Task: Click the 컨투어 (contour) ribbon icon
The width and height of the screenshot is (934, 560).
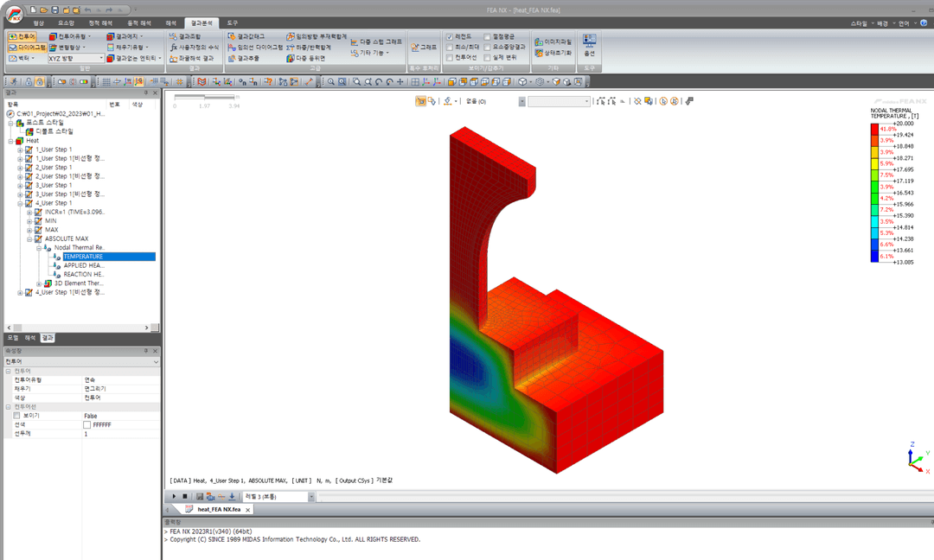Action: click(x=22, y=36)
